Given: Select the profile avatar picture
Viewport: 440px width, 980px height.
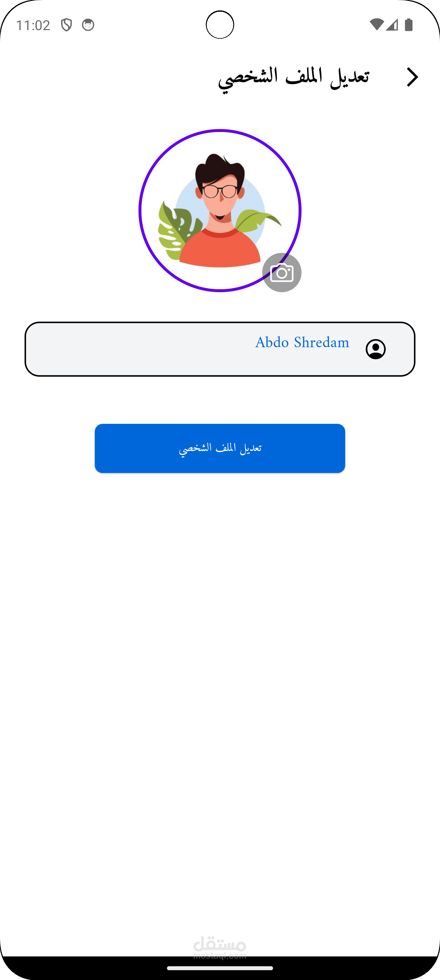Looking at the screenshot, I should (x=220, y=210).
